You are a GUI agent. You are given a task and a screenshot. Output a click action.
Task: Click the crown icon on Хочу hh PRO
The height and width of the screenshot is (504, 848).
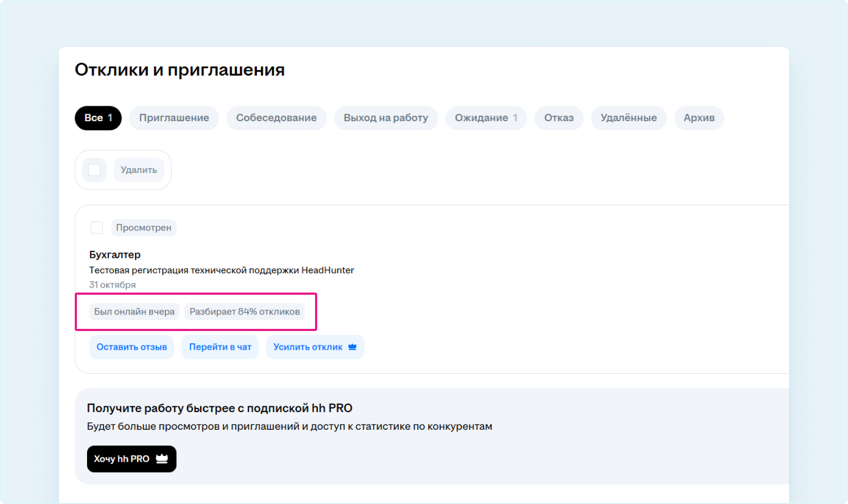(162, 459)
